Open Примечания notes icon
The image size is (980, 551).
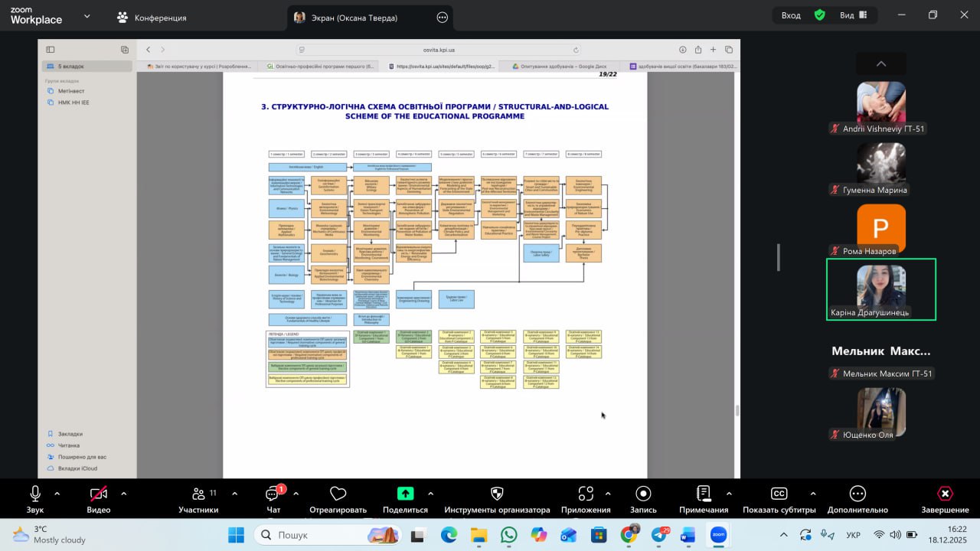(x=703, y=495)
